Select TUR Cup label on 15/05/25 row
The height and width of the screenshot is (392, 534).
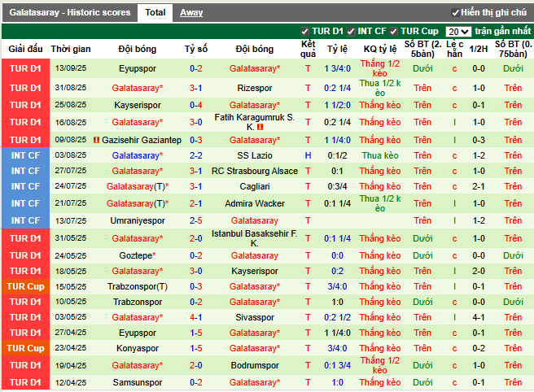[25, 286]
